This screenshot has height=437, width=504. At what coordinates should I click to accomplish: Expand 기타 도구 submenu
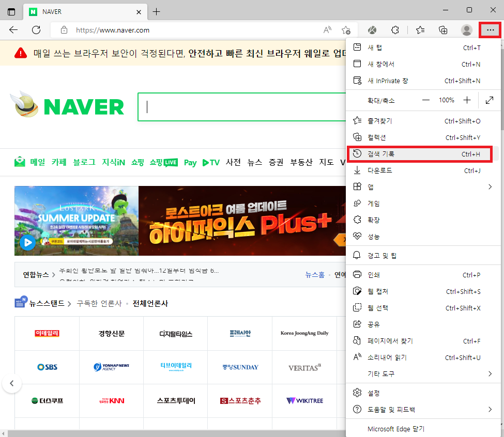(x=423, y=374)
